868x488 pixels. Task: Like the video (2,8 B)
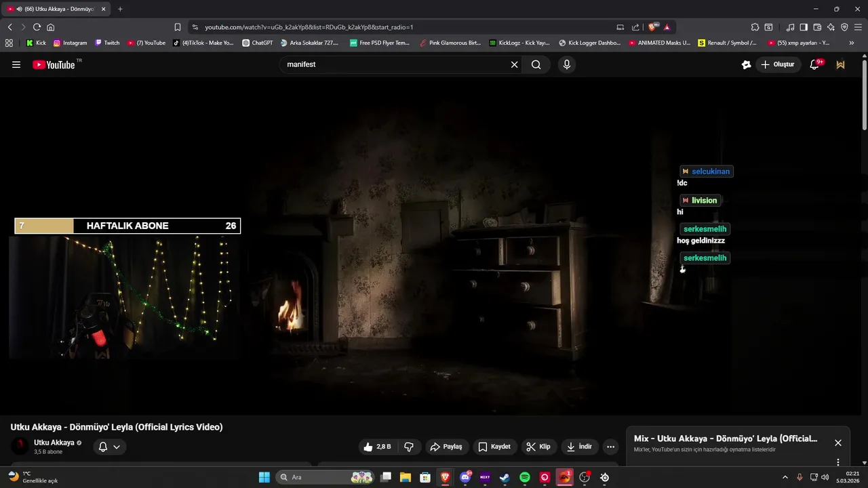click(377, 447)
